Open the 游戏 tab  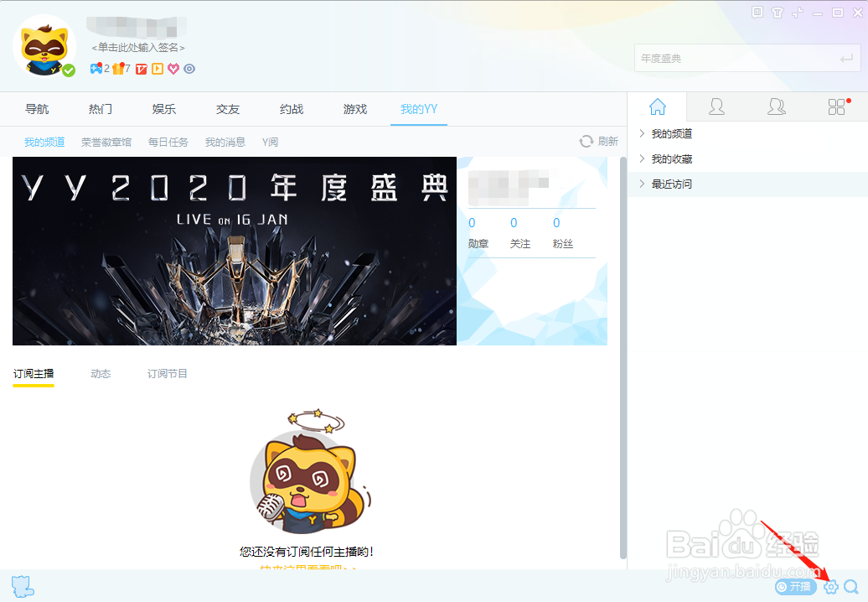pos(355,109)
